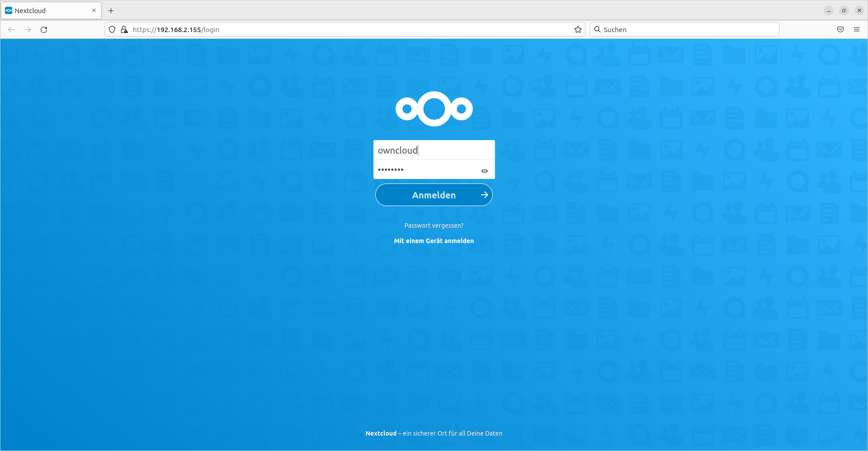Click the Nextcloud favicon in the tab
This screenshot has height=451, width=868.
coord(9,10)
